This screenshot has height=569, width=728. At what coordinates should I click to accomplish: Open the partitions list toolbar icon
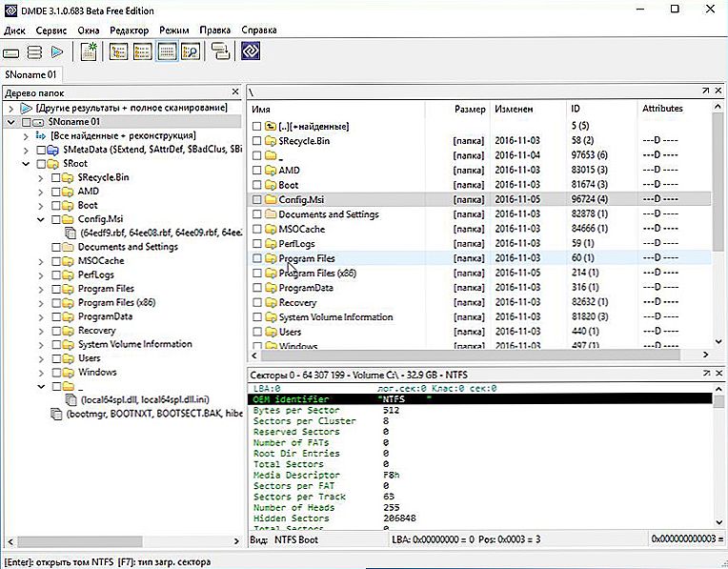(x=35, y=52)
